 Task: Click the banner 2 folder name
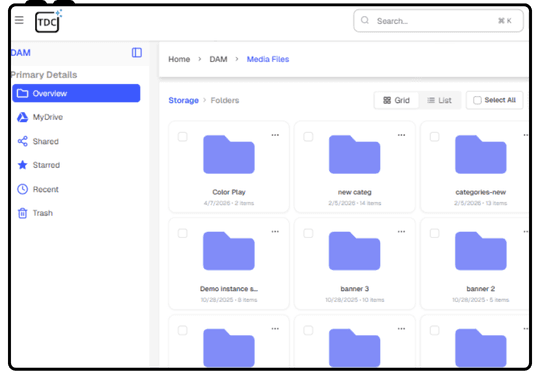[x=481, y=289]
